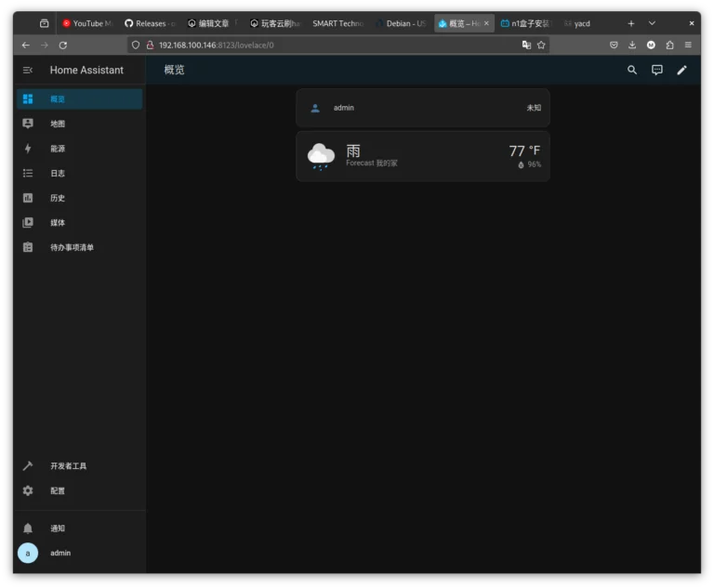Image resolution: width=714 pixels, height=588 pixels.
Task: Open the 能源 energy page
Action: tap(80, 149)
